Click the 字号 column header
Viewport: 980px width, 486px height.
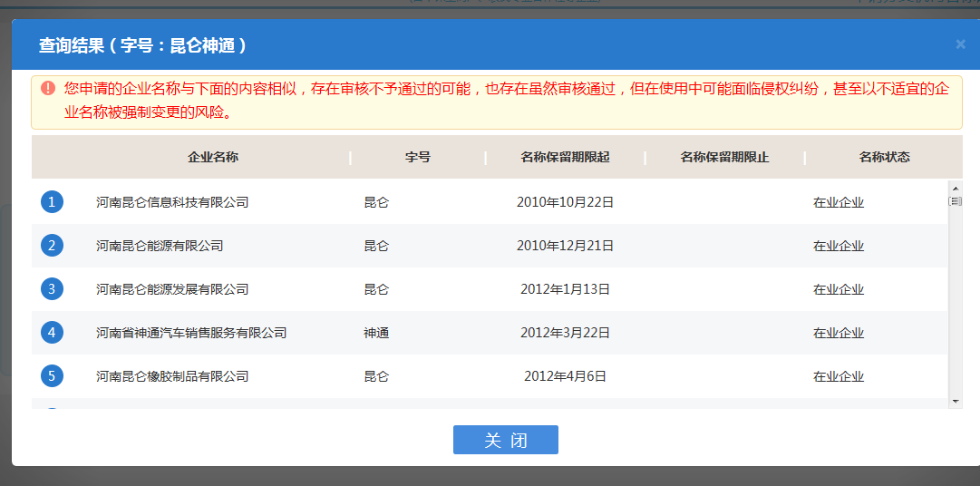418,157
